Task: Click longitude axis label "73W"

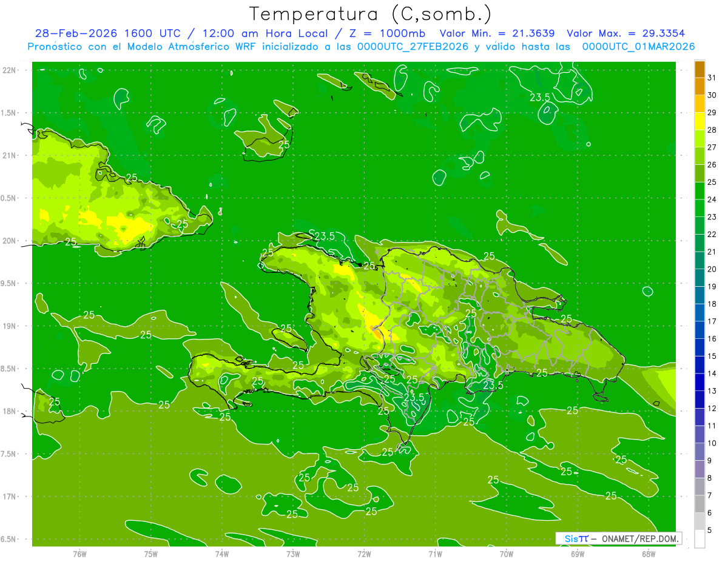Action: click(293, 554)
